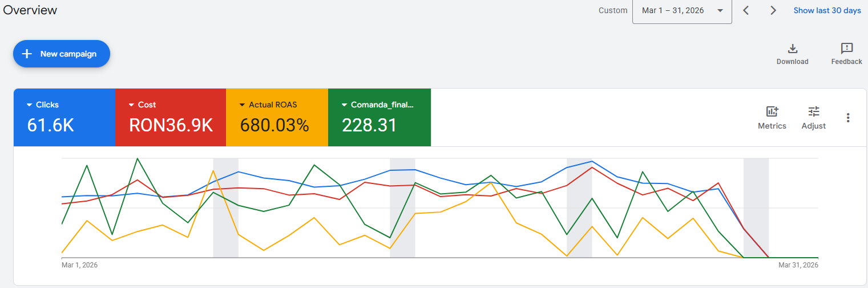Viewport: 868px width, 288px height.
Task: Click the Adjust sliders icon
Action: [814, 111]
